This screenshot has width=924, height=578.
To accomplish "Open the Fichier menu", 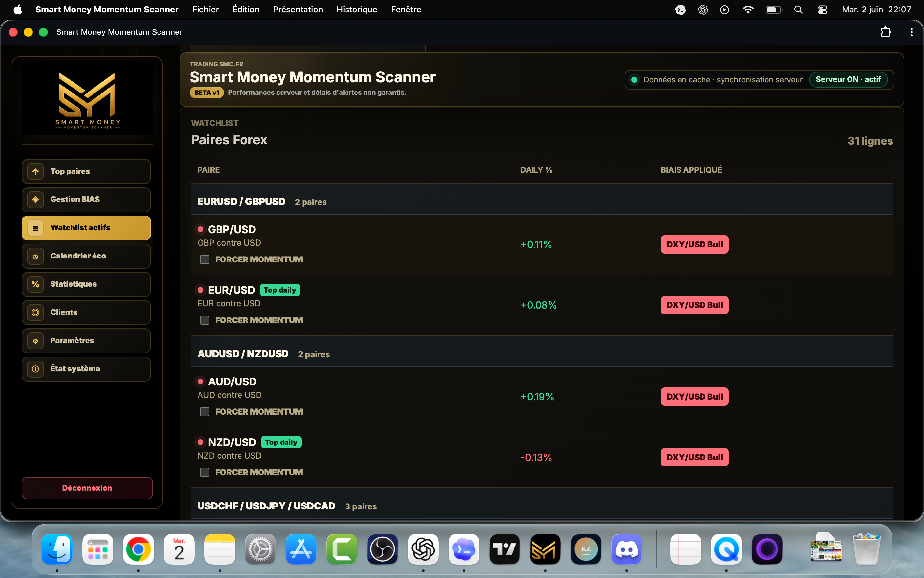I will pos(205,10).
